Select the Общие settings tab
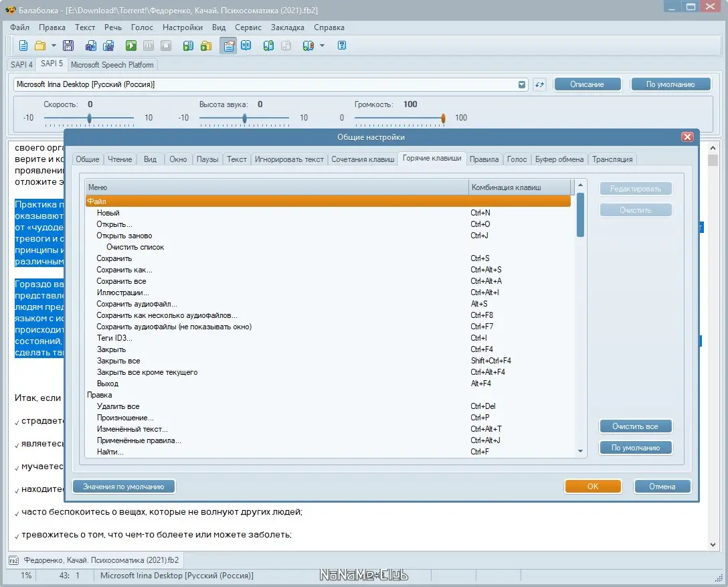Image resolution: width=728 pixels, height=587 pixels. pyautogui.click(x=87, y=159)
